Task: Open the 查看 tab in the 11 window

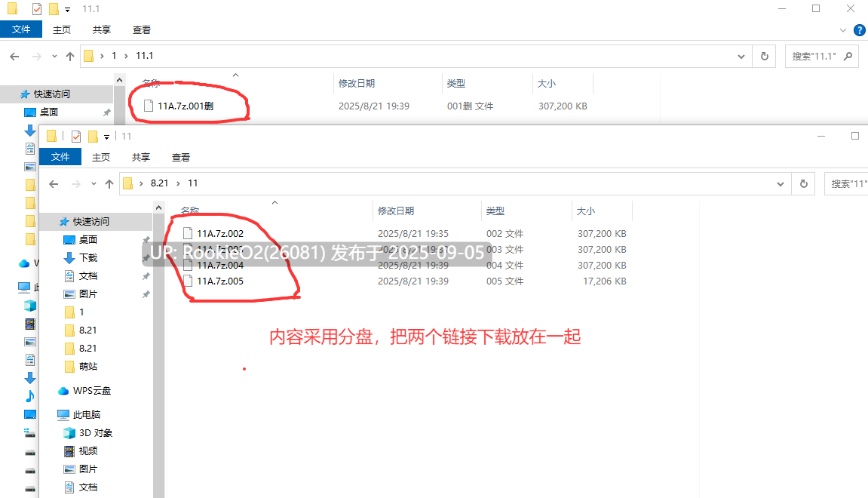Action: tap(180, 157)
